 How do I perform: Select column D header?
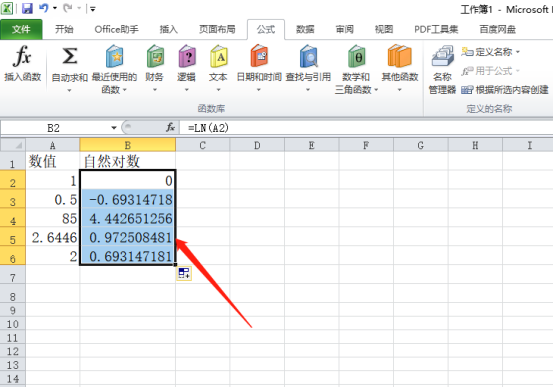pos(257,145)
